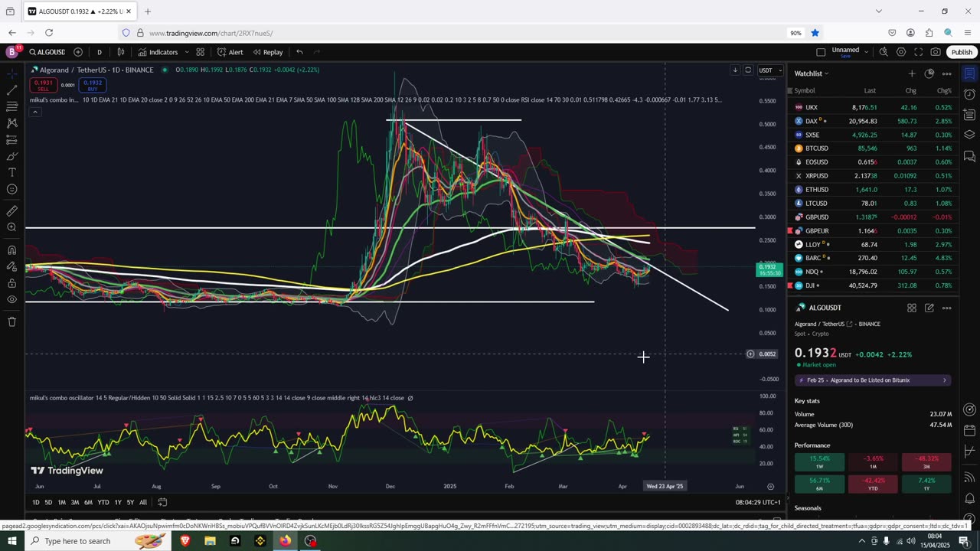Open the ALGOUSDT details grid icon
This screenshot has height=551, width=980.
912,308
